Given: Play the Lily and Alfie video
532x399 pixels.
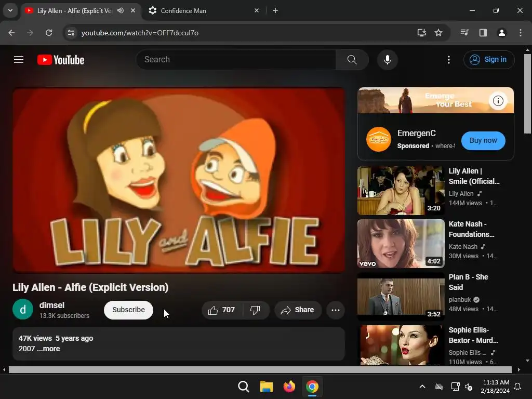Looking at the screenshot, I should pyautogui.click(x=179, y=180).
